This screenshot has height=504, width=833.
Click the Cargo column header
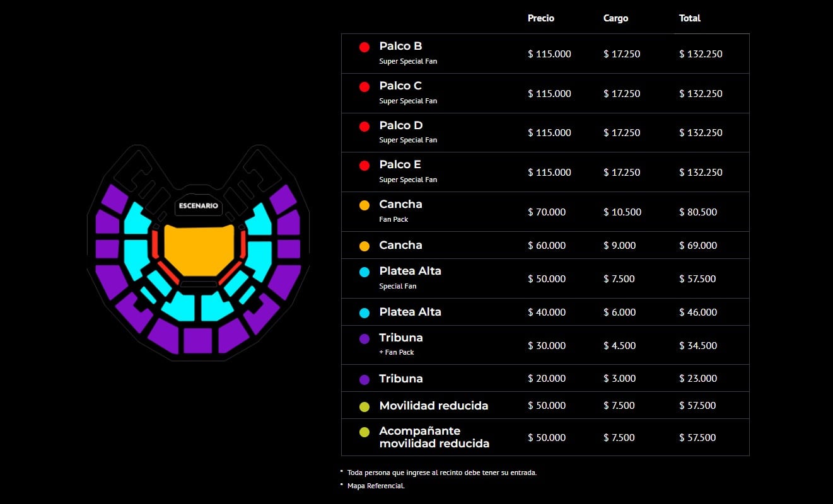[615, 18]
